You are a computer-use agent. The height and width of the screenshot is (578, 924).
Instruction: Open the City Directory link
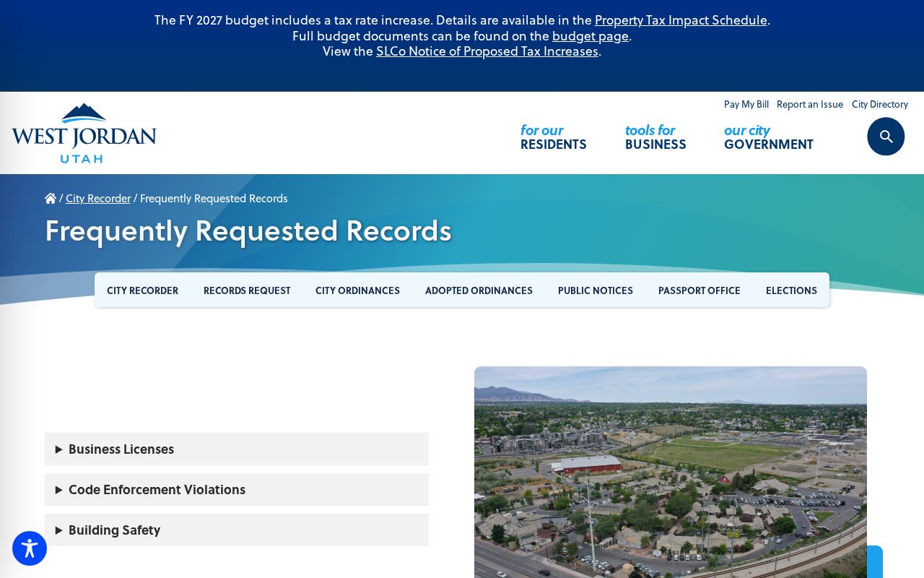tap(880, 104)
